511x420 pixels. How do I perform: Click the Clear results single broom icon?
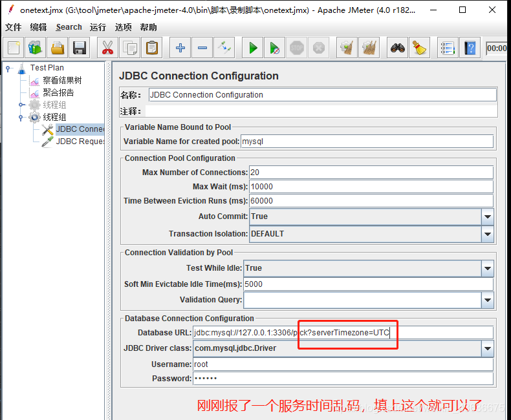[x=347, y=48]
